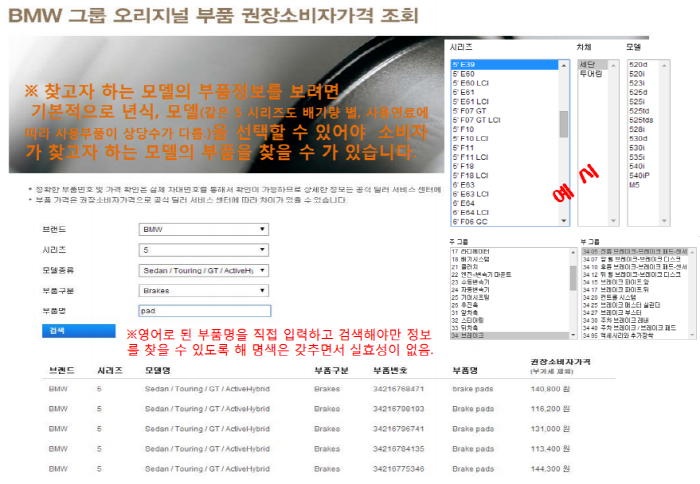The width and height of the screenshot is (700, 484).
Task: Select 6' E63 in the series list
Action: click(504, 185)
